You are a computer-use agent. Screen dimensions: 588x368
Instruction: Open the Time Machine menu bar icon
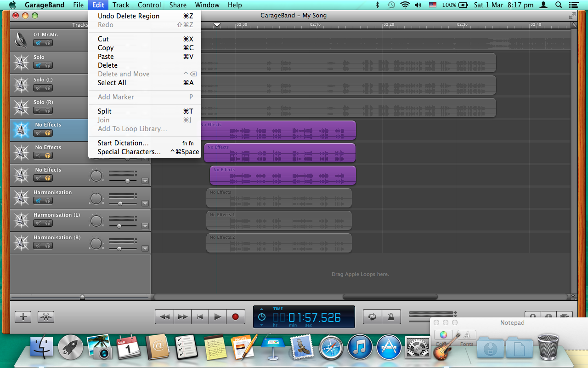(391, 5)
